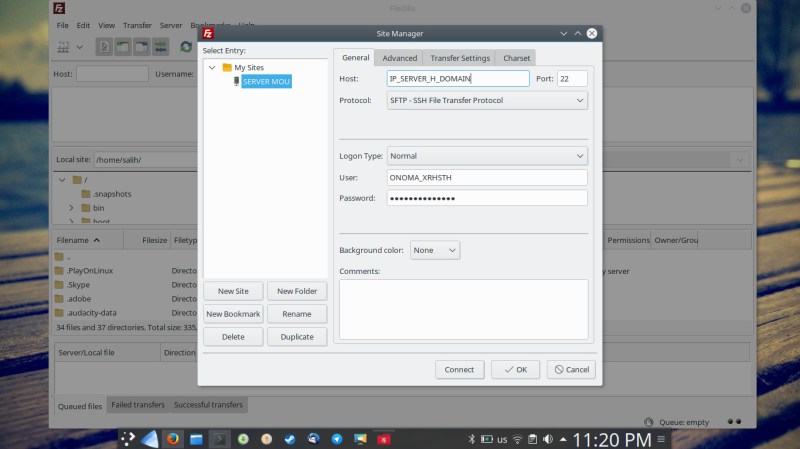Open the clipboard tray icon
The image size is (800, 449).
(x=532, y=439)
